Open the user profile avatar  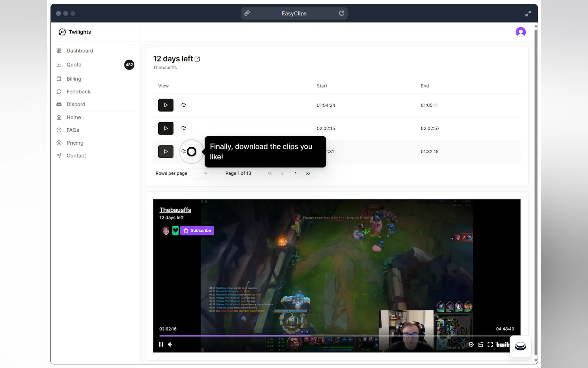point(520,32)
